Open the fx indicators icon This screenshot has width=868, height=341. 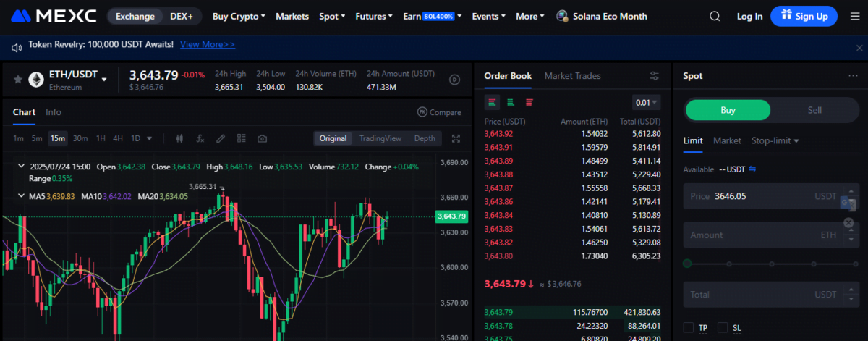point(201,138)
